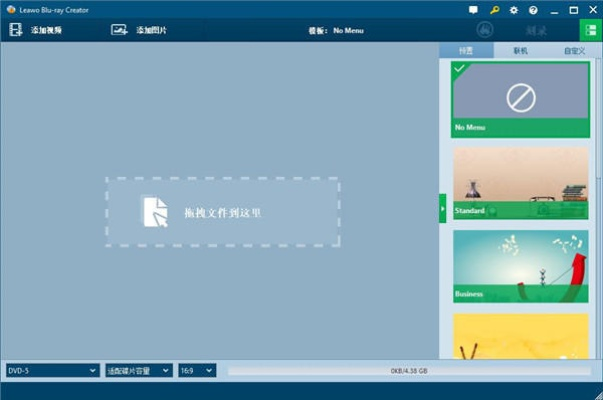Choose the Standard menu template thumbnail
This screenshot has height=400, width=603.
(x=520, y=183)
